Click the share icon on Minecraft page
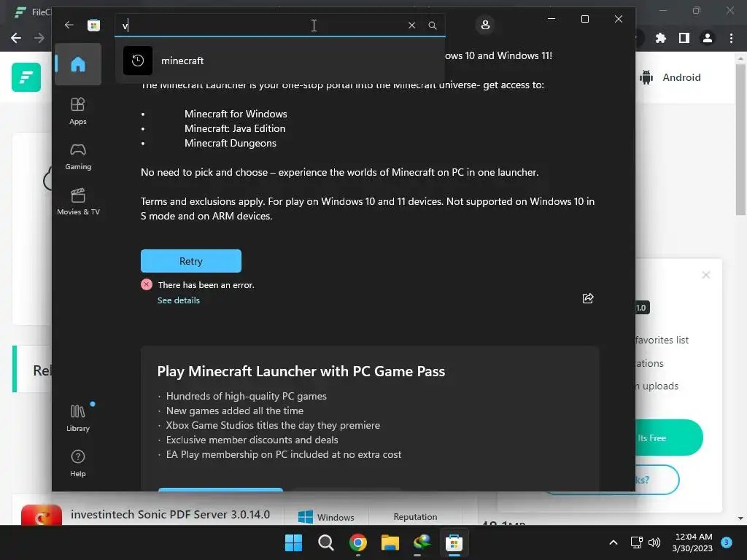 588,298
